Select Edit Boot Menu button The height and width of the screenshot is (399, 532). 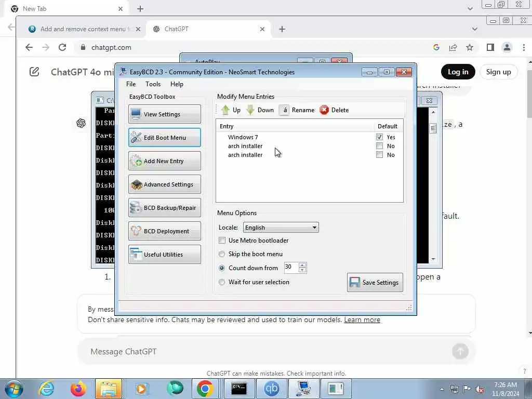(x=165, y=137)
